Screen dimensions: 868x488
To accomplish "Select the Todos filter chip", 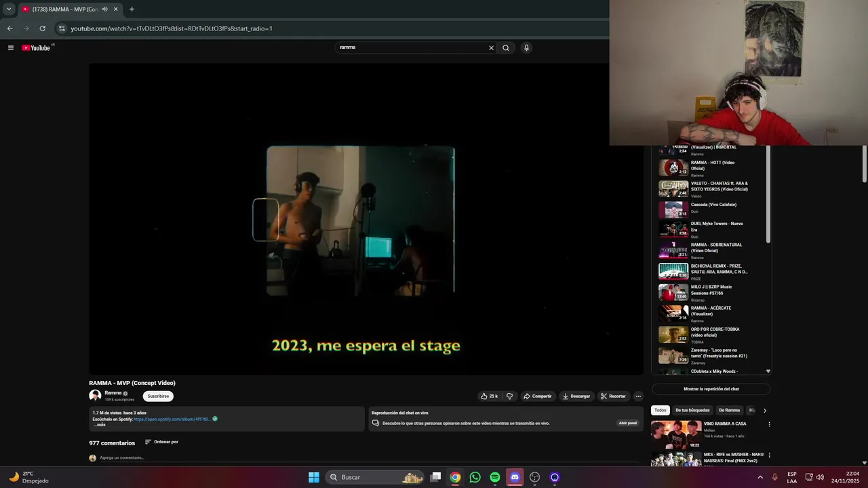I will tap(660, 410).
